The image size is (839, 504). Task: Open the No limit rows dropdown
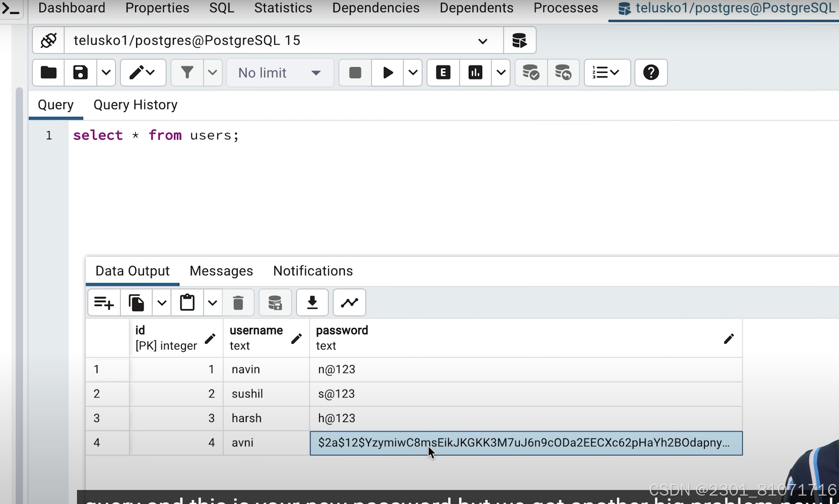279,73
